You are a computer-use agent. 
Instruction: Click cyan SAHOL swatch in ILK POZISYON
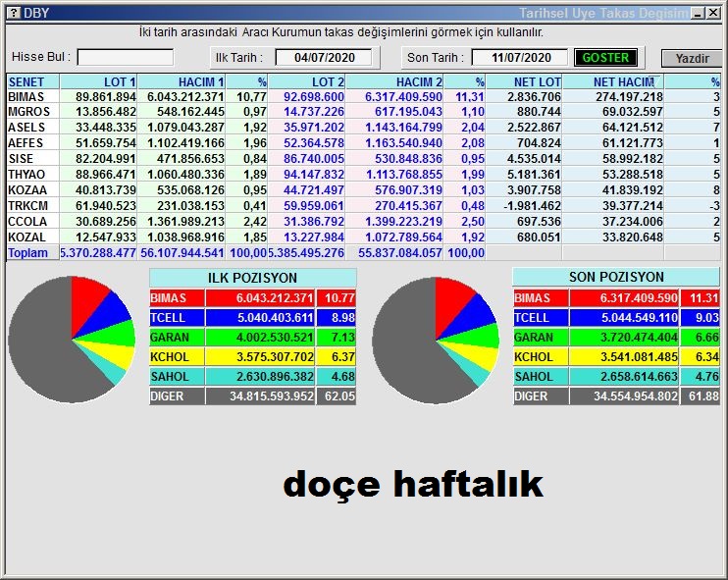point(177,377)
